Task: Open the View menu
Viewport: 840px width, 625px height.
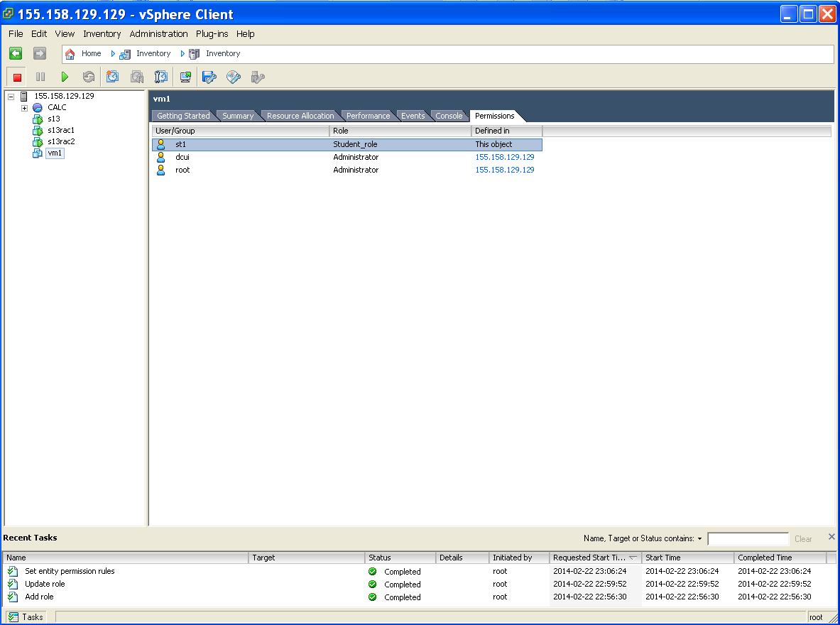Action: (65, 34)
